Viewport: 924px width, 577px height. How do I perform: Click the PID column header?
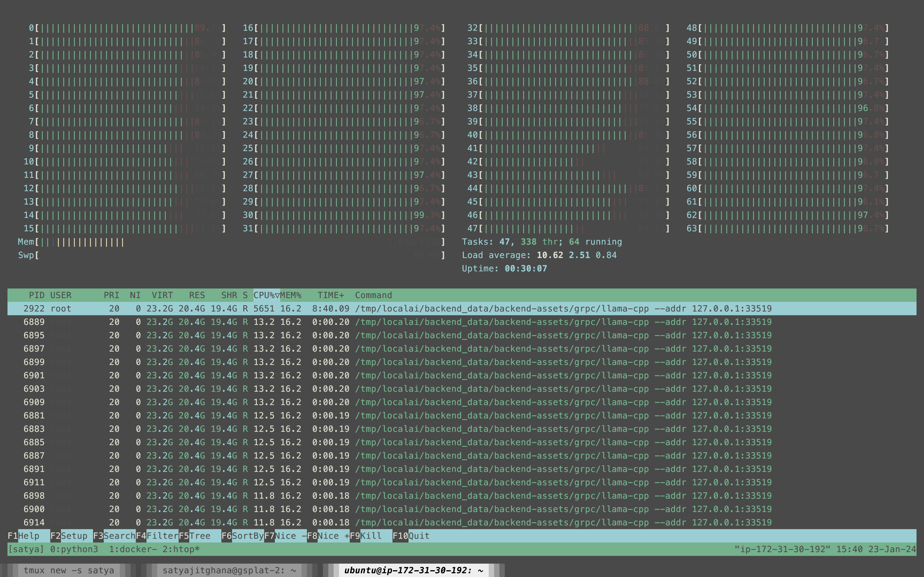pyautogui.click(x=37, y=295)
